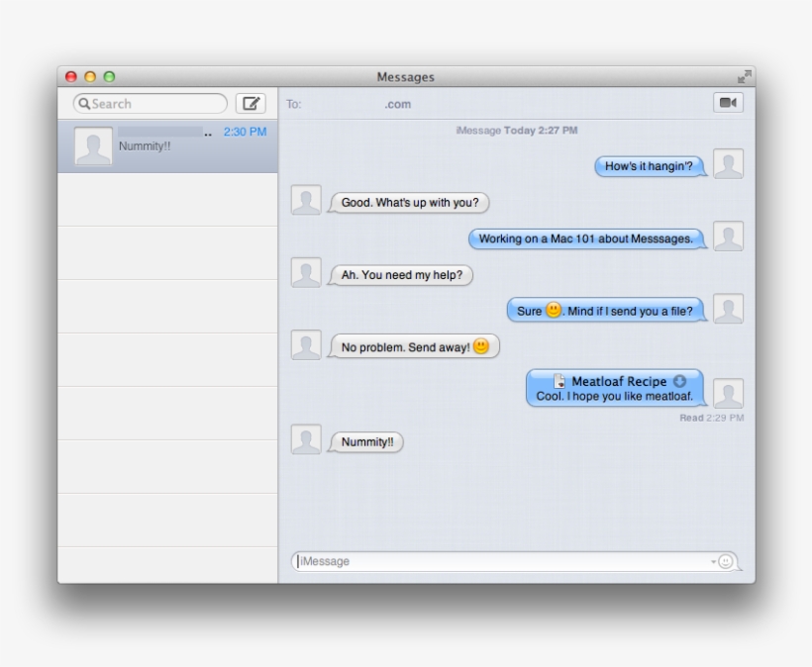Image resolution: width=812 pixels, height=667 pixels.
Task: Close the Messages window red button
Action: coord(71,76)
